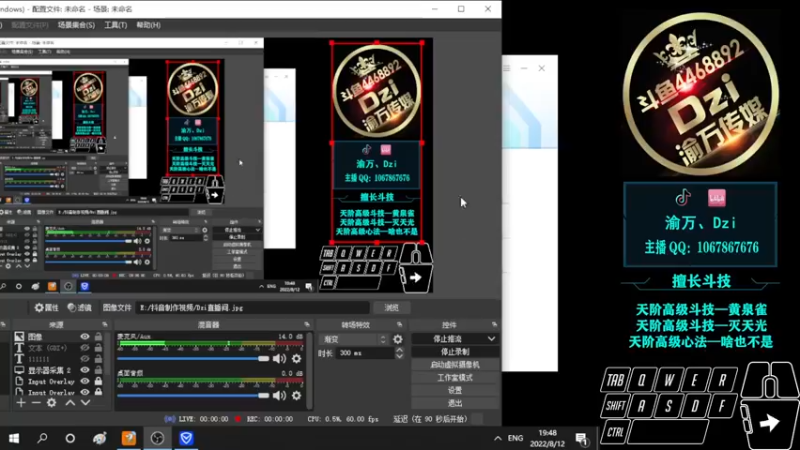This screenshot has width=800, height=450.
Task: Move the selected source up
Action: coord(70,403)
